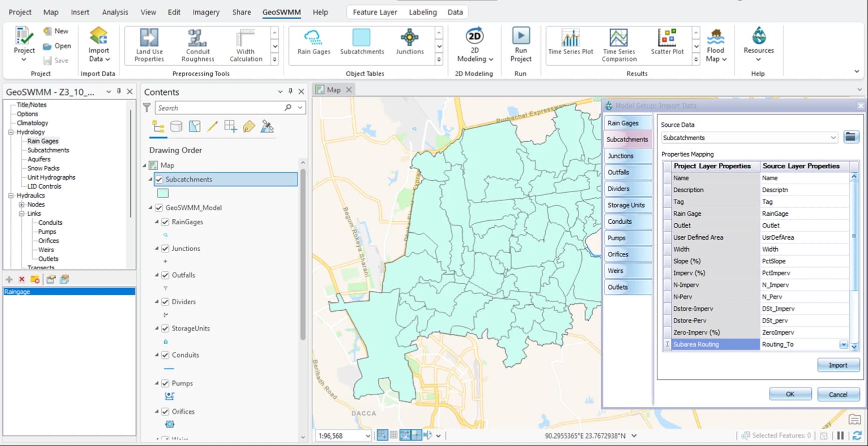Open the Analysis menu
This screenshot has height=446, width=868.
pos(115,12)
